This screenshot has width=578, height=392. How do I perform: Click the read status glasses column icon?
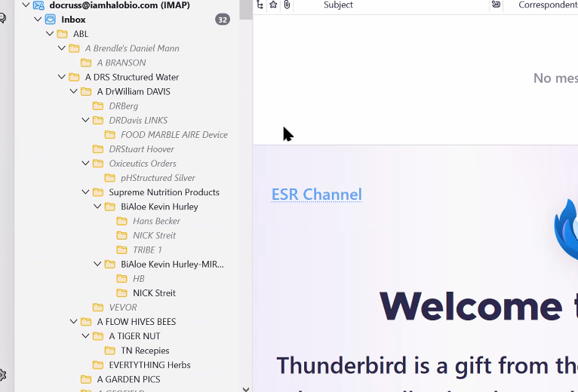tap(497, 5)
